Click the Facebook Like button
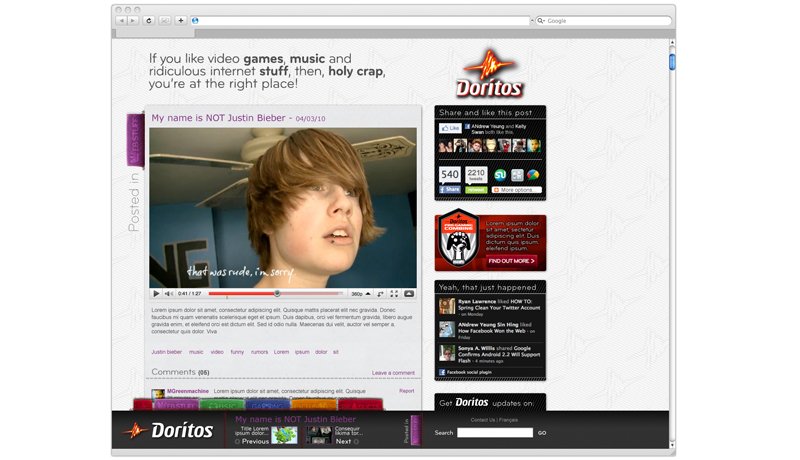 click(x=450, y=128)
